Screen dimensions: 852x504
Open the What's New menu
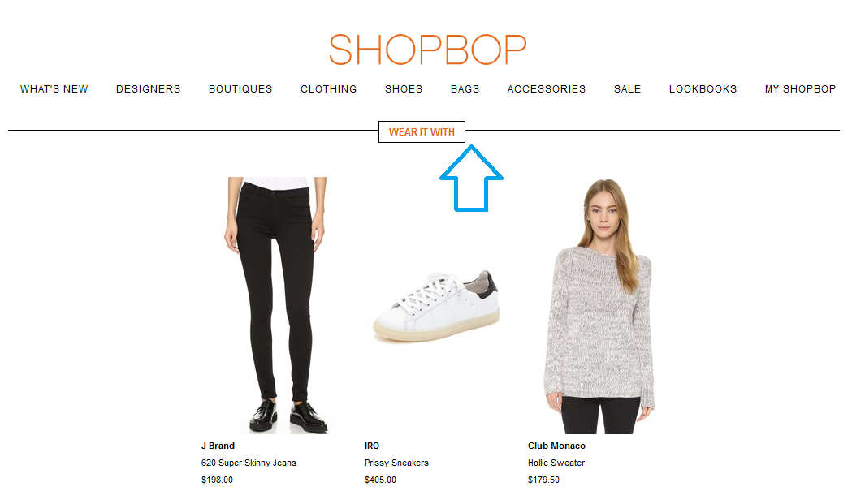coord(54,89)
